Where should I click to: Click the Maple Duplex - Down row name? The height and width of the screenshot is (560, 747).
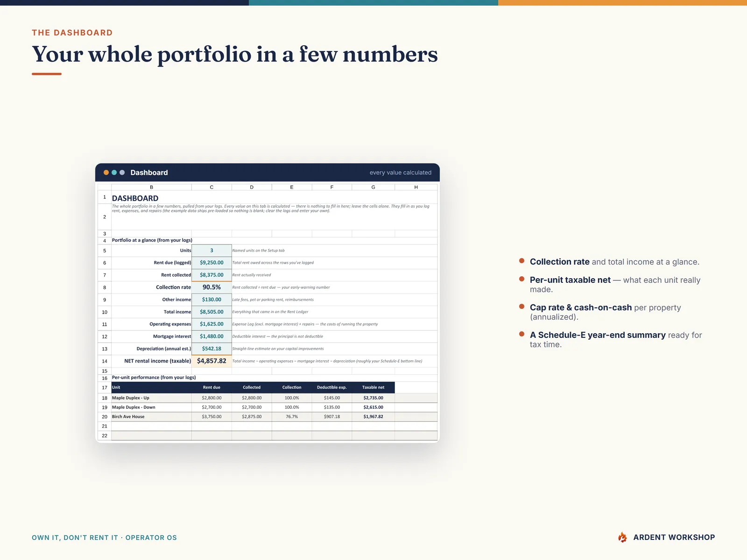(134, 407)
